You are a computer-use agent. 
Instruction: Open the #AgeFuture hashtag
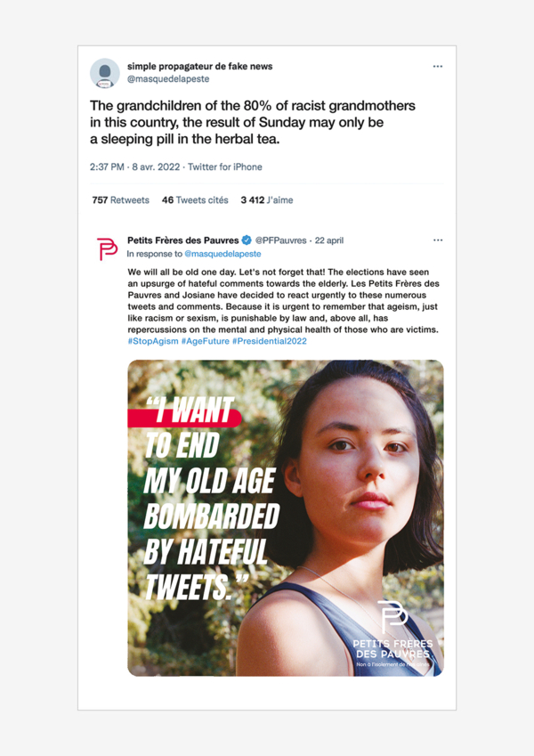click(x=206, y=341)
